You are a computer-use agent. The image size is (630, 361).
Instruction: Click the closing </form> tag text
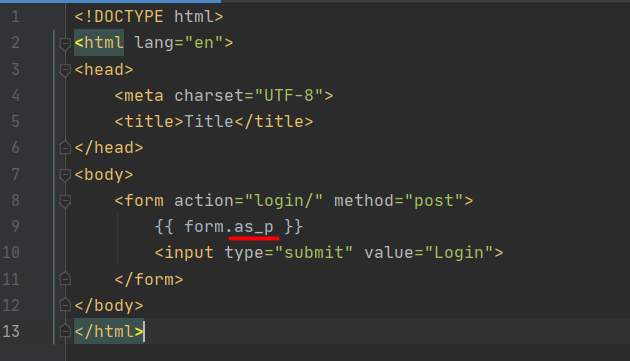point(149,279)
